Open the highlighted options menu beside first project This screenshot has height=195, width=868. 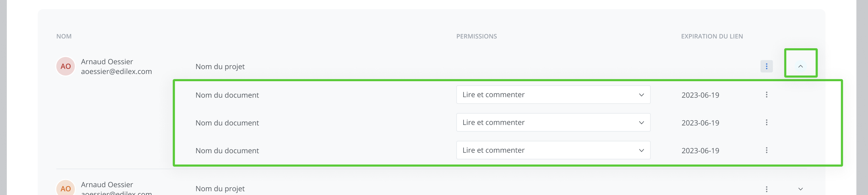(766, 66)
